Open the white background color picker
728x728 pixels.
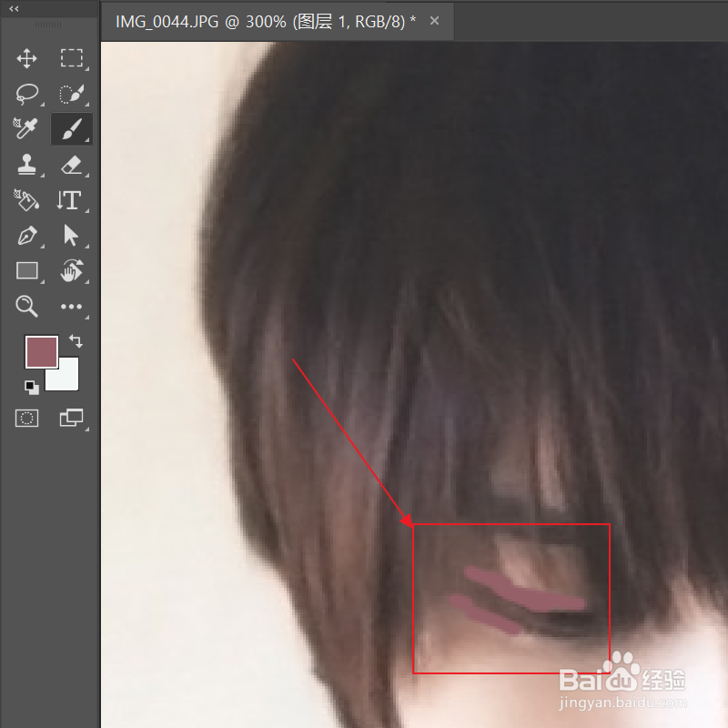tap(67, 379)
